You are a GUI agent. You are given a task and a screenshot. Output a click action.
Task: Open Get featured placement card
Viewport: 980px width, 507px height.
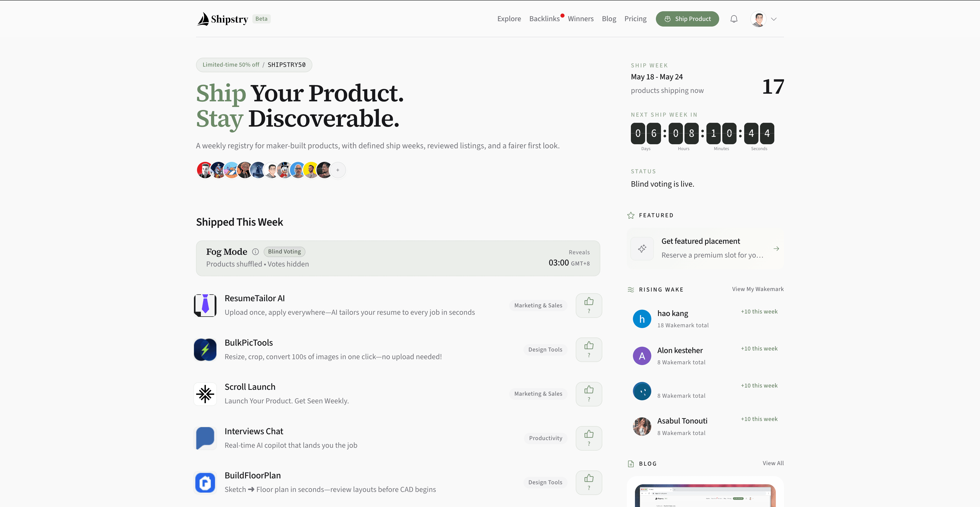pyautogui.click(x=705, y=249)
